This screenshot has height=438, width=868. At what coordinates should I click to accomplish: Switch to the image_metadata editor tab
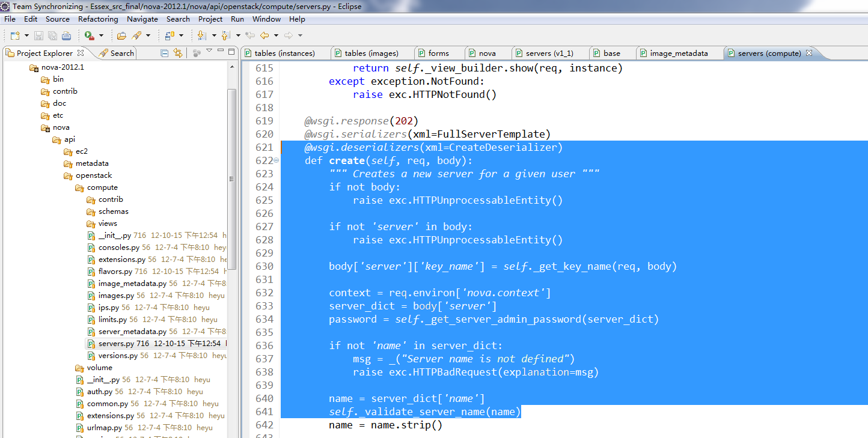coord(679,53)
